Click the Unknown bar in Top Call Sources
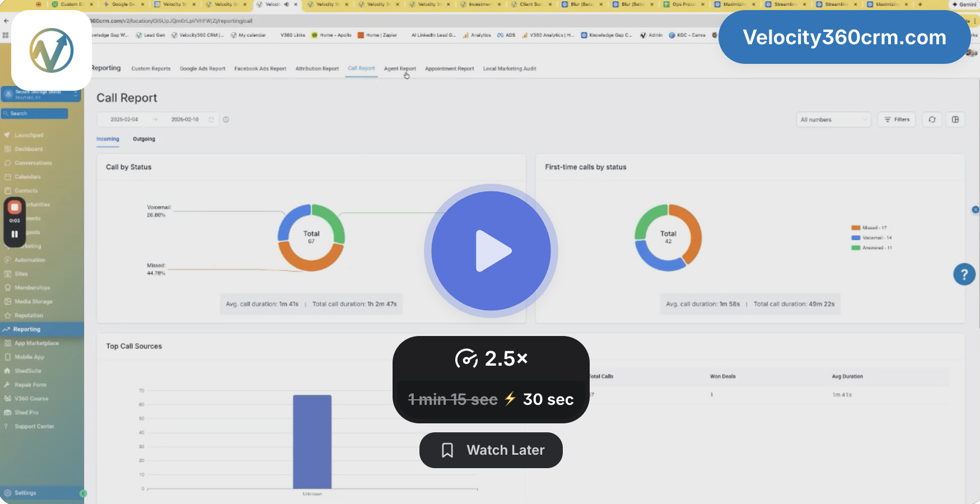The width and height of the screenshot is (980, 504). click(312, 442)
